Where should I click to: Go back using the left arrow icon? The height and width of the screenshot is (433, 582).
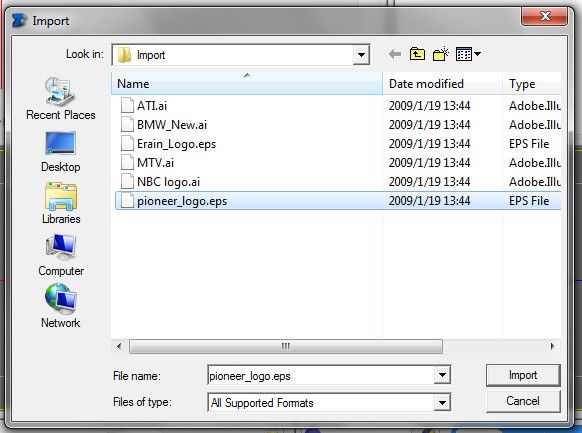[x=395, y=55]
